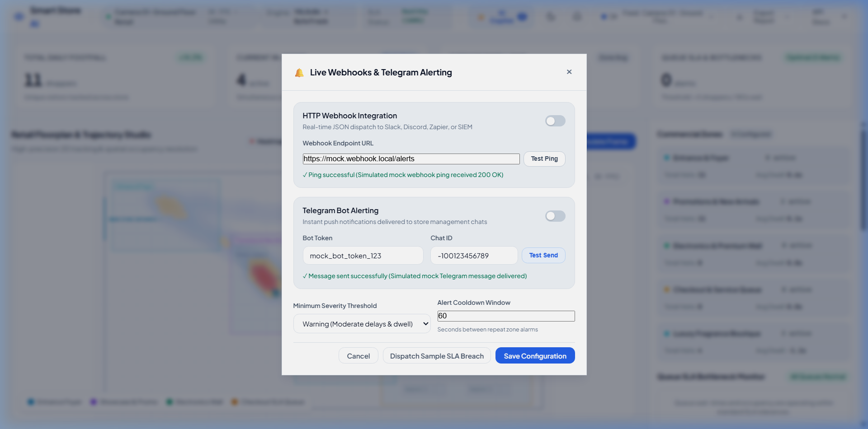Viewport: 868px width, 429px height.
Task: Click the Chat ID input field
Action: point(474,256)
